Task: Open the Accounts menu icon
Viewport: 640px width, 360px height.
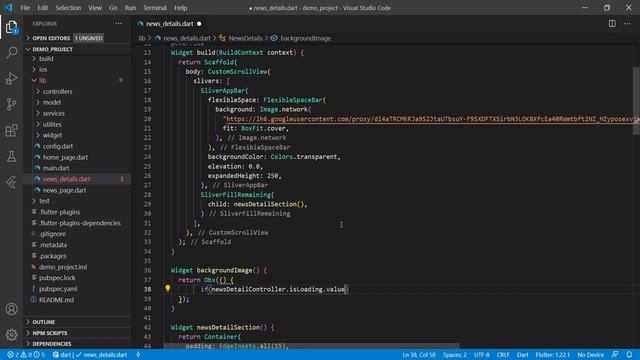Action: point(11,309)
